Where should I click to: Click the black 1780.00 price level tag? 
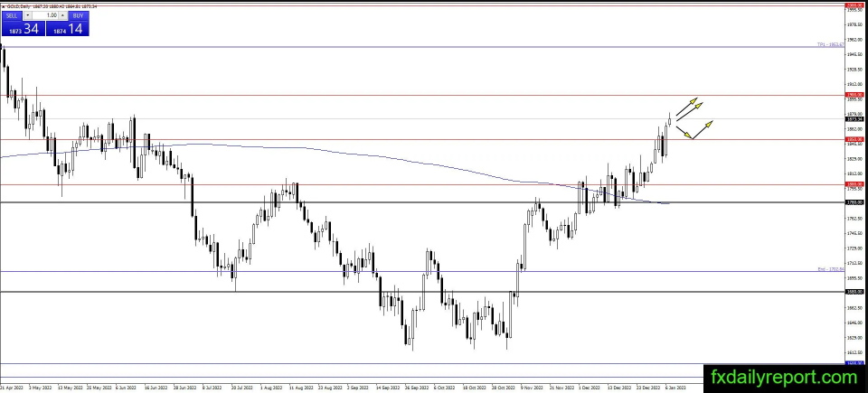(854, 202)
